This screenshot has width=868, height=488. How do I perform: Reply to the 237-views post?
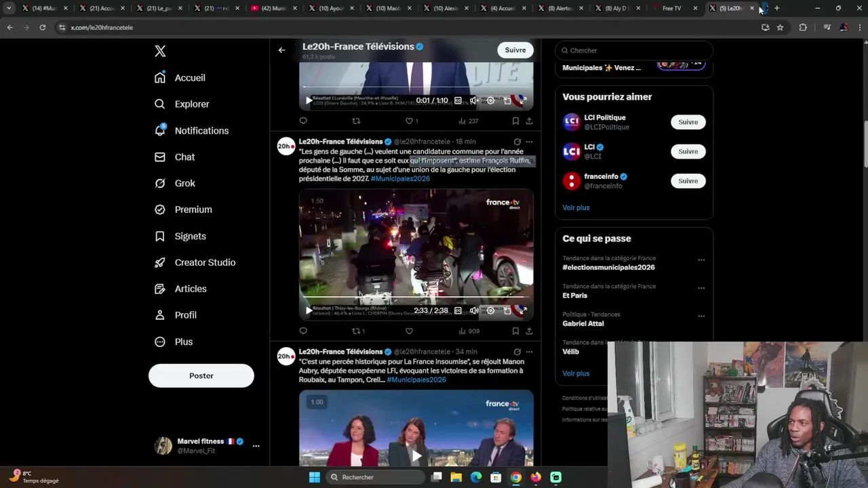(303, 121)
